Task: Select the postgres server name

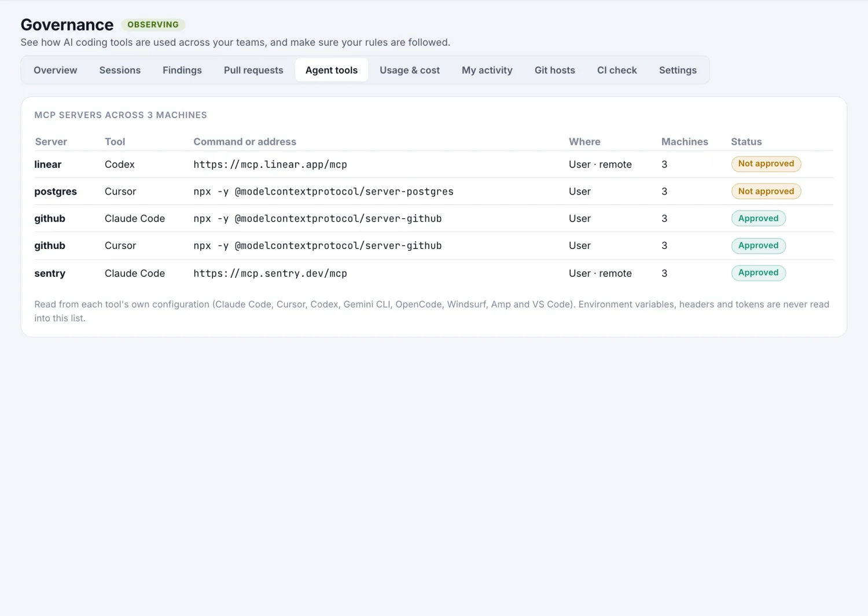Action: (x=56, y=192)
